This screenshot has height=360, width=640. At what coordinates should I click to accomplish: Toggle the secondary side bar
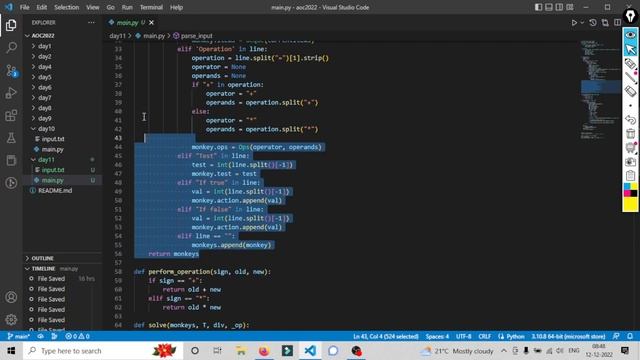[559, 7]
